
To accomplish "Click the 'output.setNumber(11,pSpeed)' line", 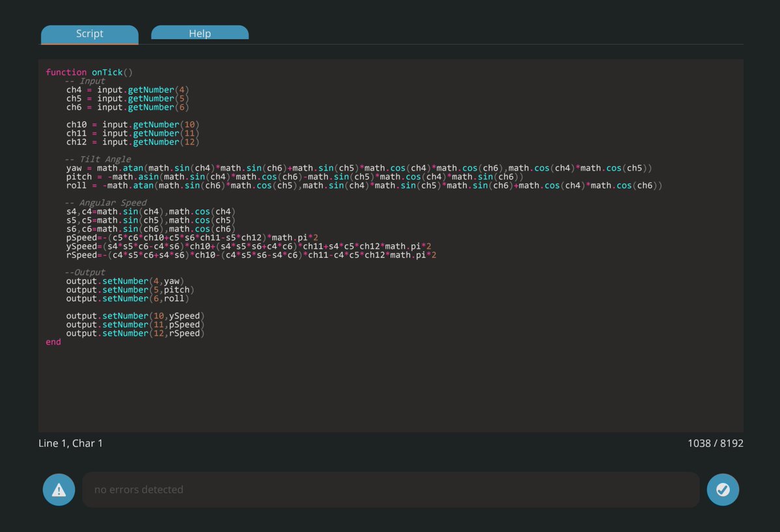I will pyautogui.click(x=136, y=325).
